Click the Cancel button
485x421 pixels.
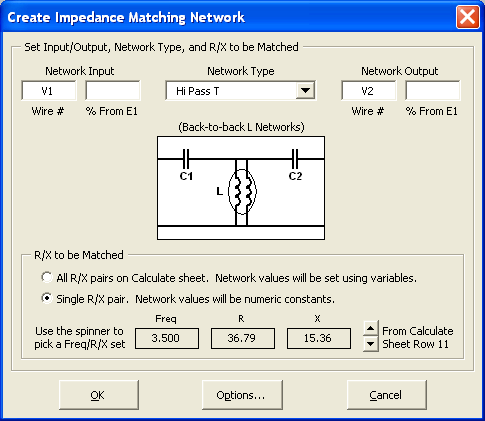387,395
